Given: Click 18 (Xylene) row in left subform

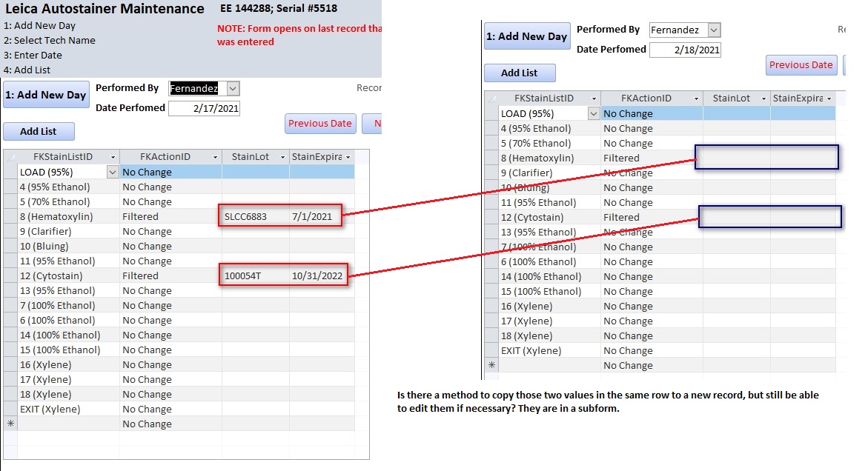Looking at the screenshot, I should click(x=179, y=394).
